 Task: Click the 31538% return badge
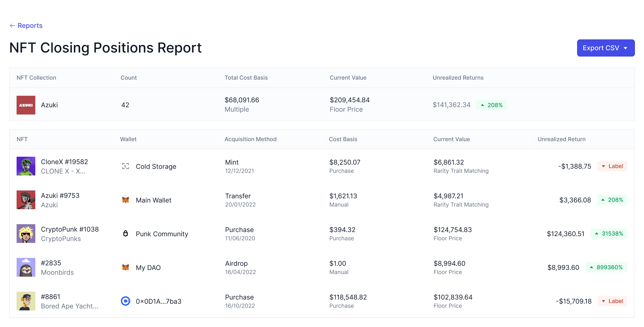609,233
